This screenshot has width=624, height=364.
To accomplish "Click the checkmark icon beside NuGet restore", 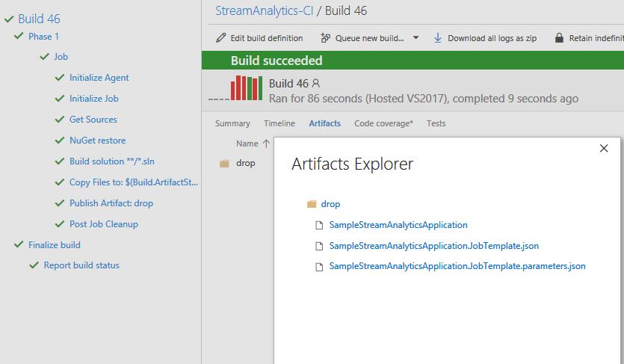I will click(60, 140).
